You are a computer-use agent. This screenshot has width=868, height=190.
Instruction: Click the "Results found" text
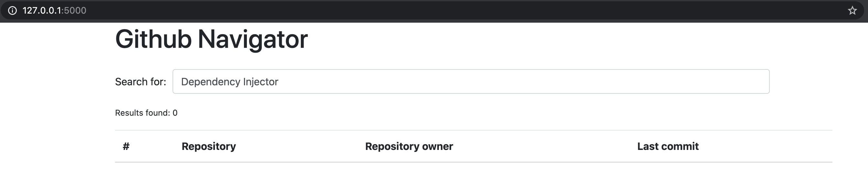click(x=142, y=113)
